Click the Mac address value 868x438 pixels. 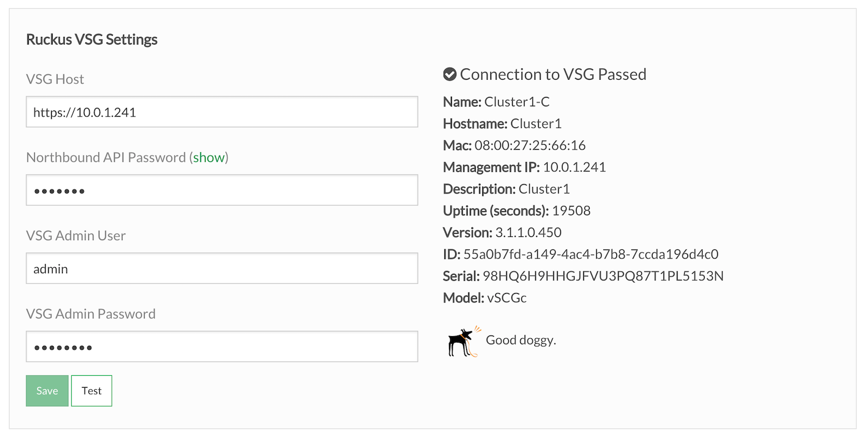530,145
